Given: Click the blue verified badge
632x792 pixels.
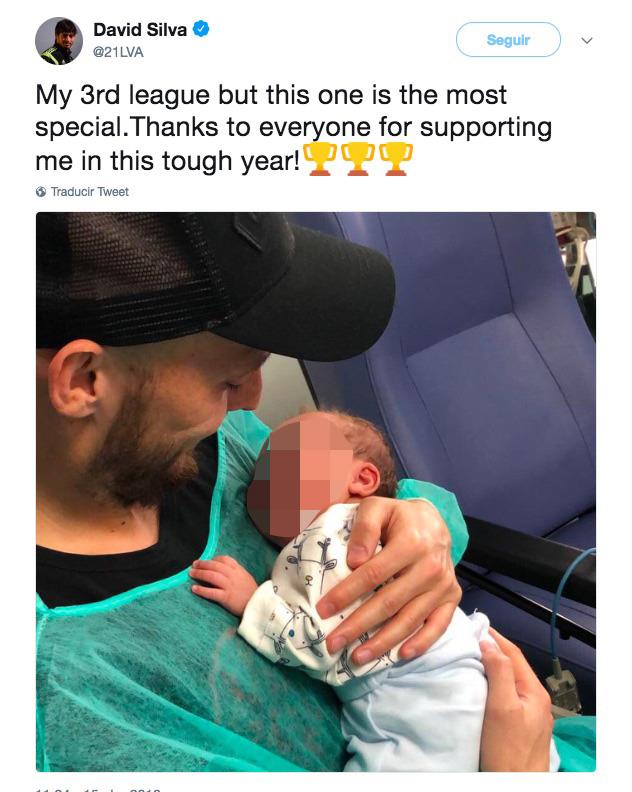Looking at the screenshot, I should (x=201, y=29).
